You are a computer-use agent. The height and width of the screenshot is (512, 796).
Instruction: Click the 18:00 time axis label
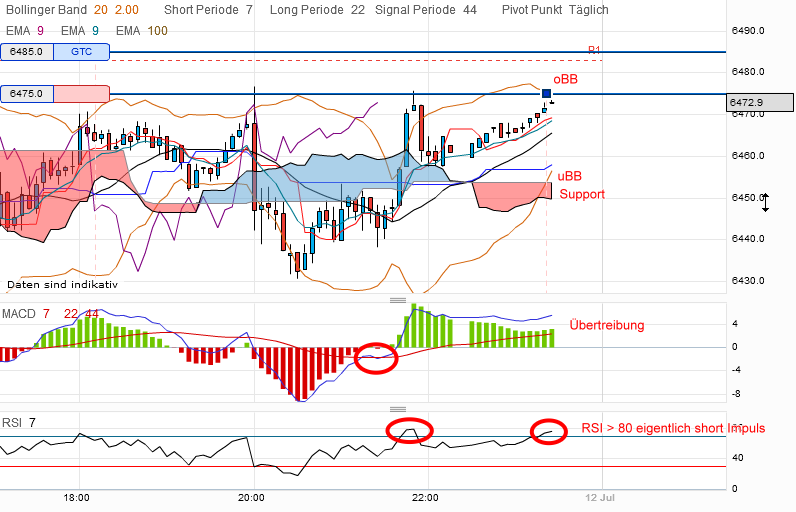pyautogui.click(x=77, y=498)
